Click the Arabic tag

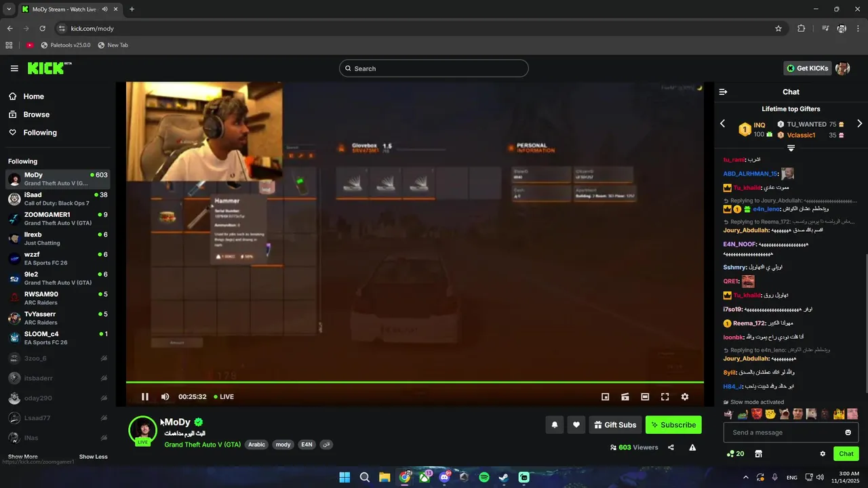pyautogui.click(x=256, y=445)
